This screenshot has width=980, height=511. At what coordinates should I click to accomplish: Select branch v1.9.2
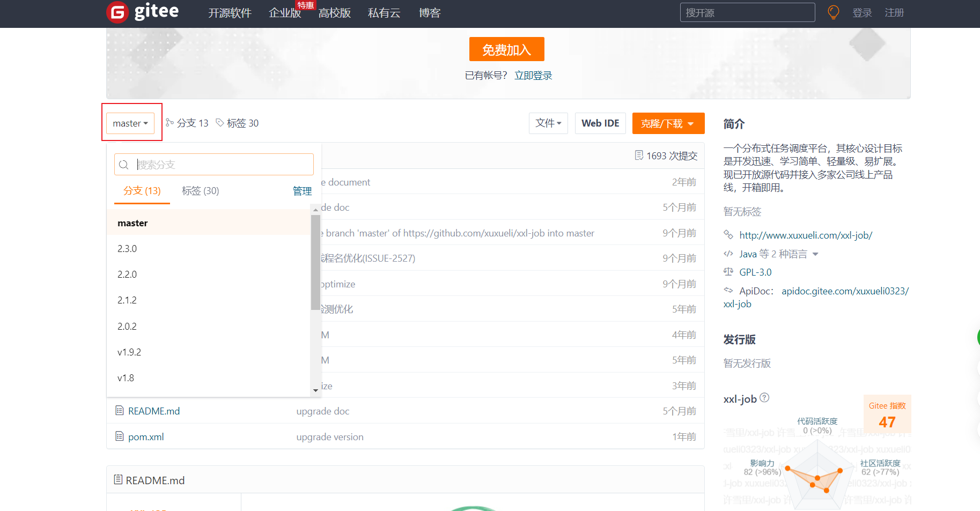point(209,352)
